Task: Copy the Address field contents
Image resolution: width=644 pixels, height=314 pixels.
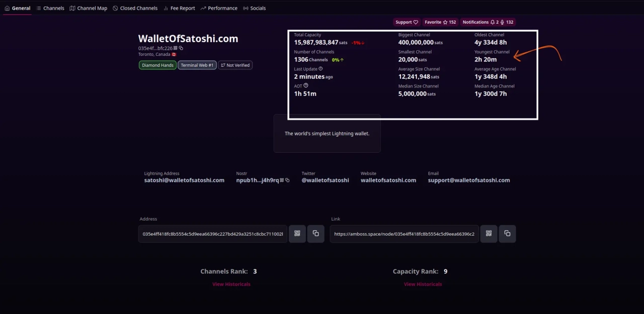Action: pos(315,234)
